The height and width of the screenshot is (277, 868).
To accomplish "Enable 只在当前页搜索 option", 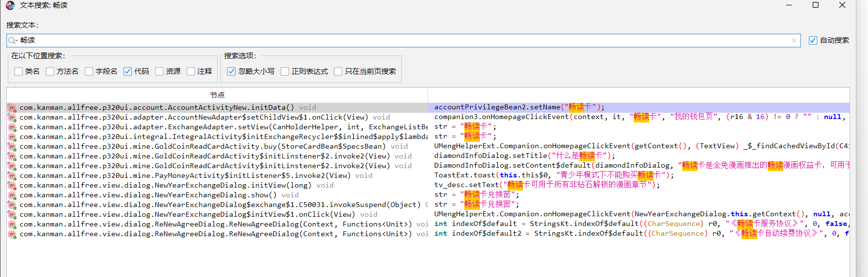I will pos(338,71).
